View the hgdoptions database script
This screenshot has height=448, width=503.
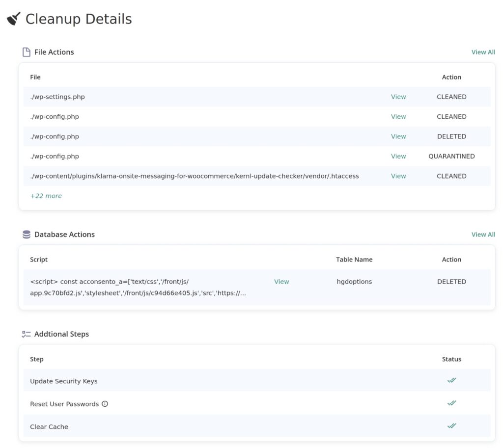click(281, 282)
